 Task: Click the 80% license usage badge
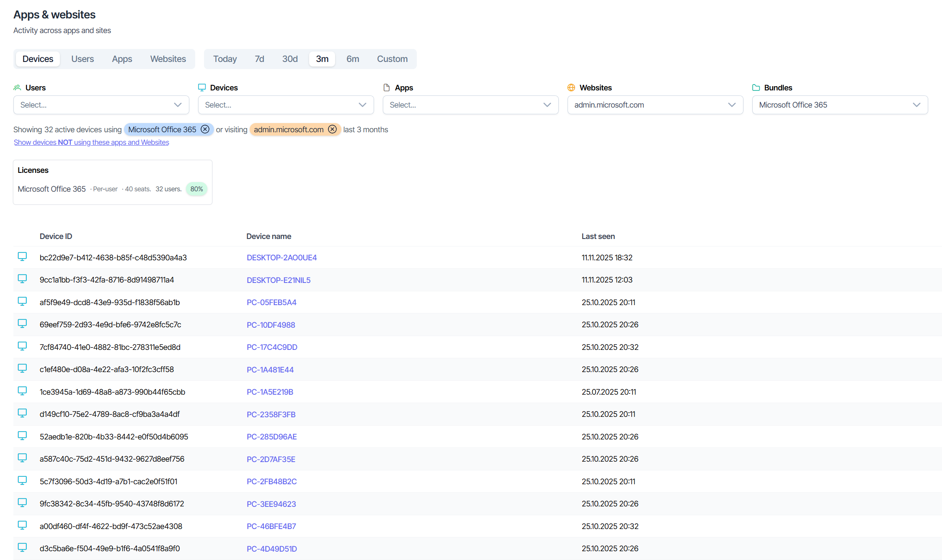point(196,189)
